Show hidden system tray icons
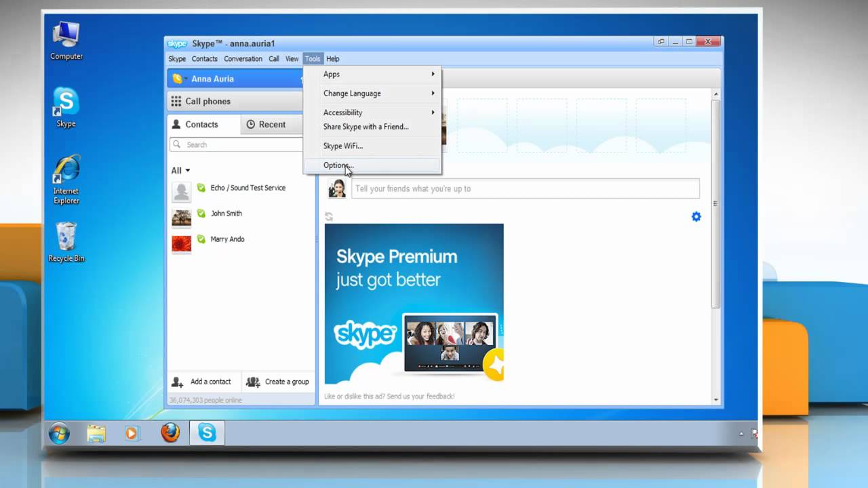 [x=742, y=433]
